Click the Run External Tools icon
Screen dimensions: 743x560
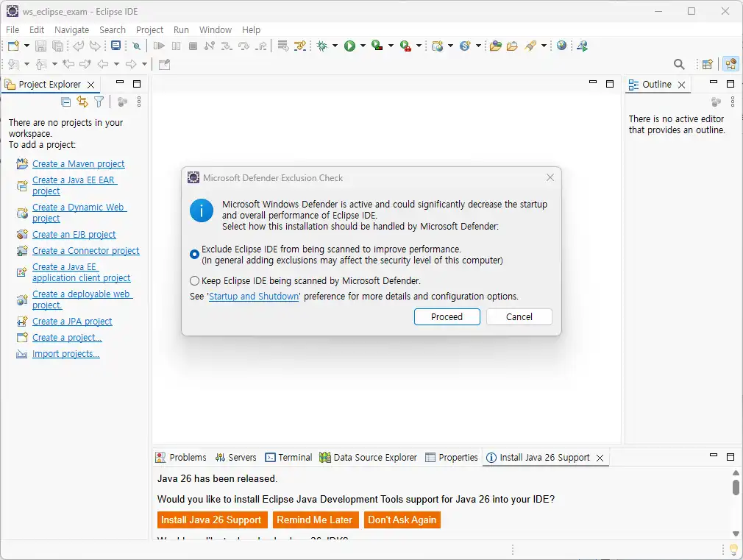pos(405,46)
